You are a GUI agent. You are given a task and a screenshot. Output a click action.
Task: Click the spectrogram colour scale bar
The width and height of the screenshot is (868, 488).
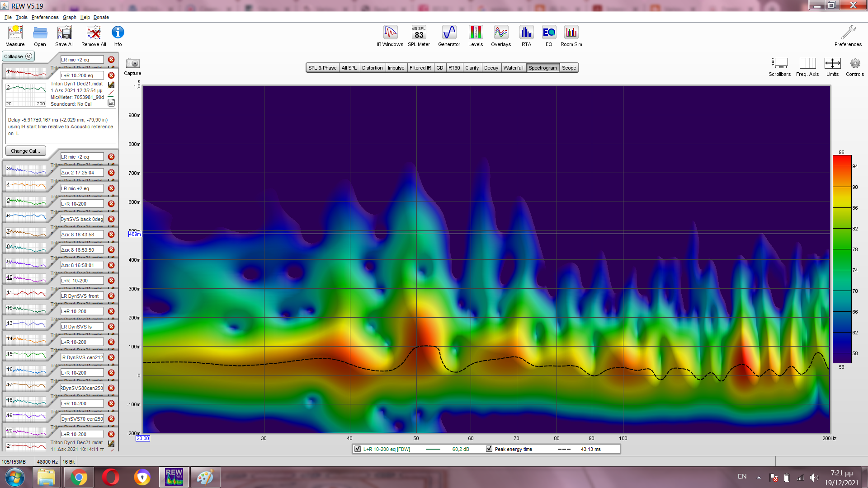tap(842, 260)
